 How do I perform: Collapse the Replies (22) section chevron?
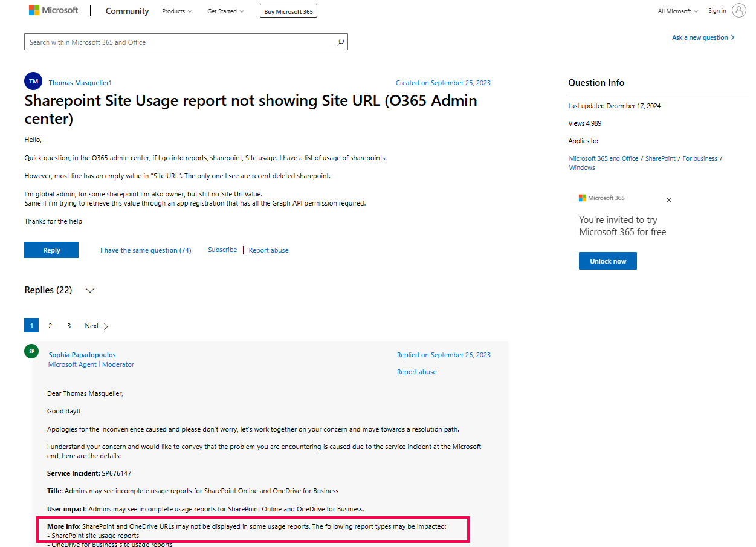click(x=90, y=291)
